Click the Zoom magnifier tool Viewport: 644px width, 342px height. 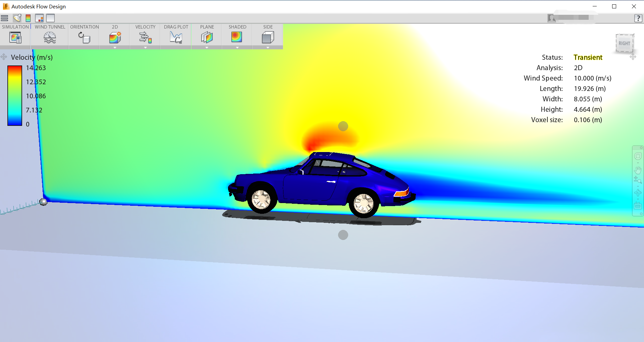[x=638, y=180]
